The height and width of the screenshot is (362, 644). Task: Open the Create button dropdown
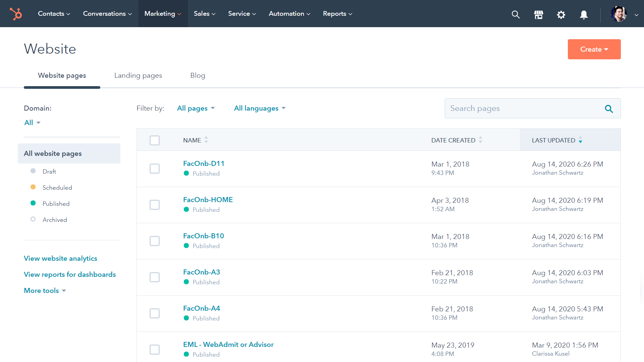pyautogui.click(x=594, y=49)
